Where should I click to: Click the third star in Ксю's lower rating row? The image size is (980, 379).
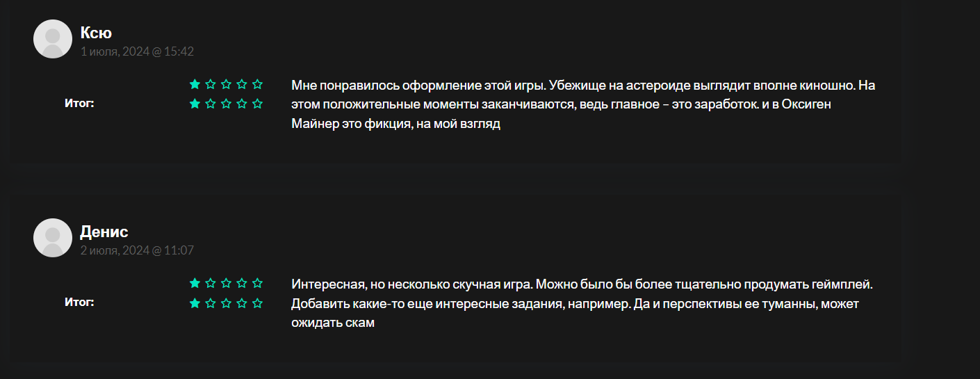[226, 104]
